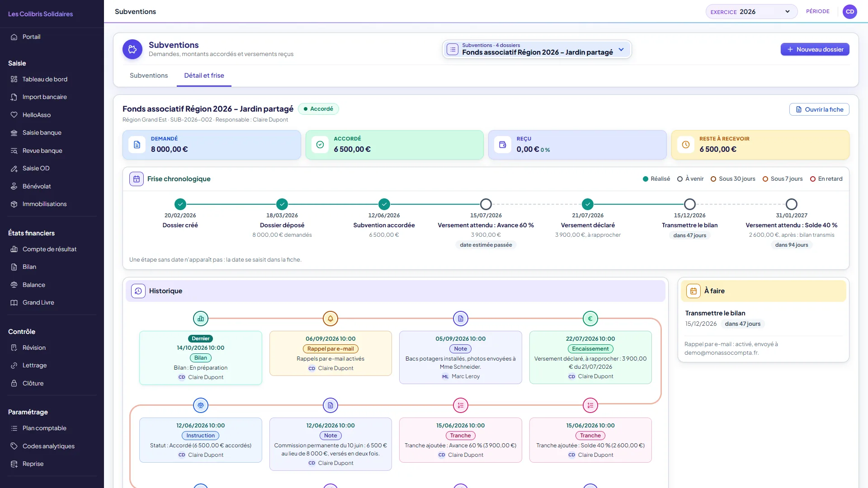Click the Période button
Screen dimensions: 868x488
tap(817, 11)
